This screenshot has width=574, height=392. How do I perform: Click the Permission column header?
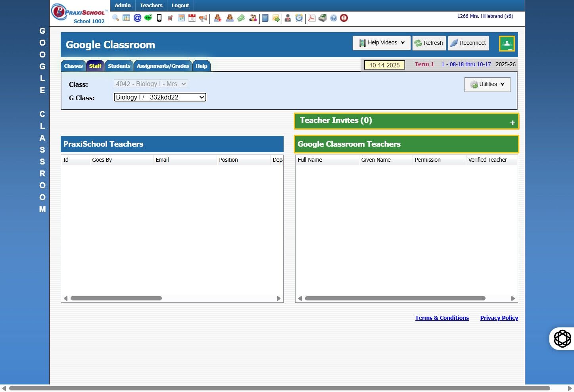point(439,160)
